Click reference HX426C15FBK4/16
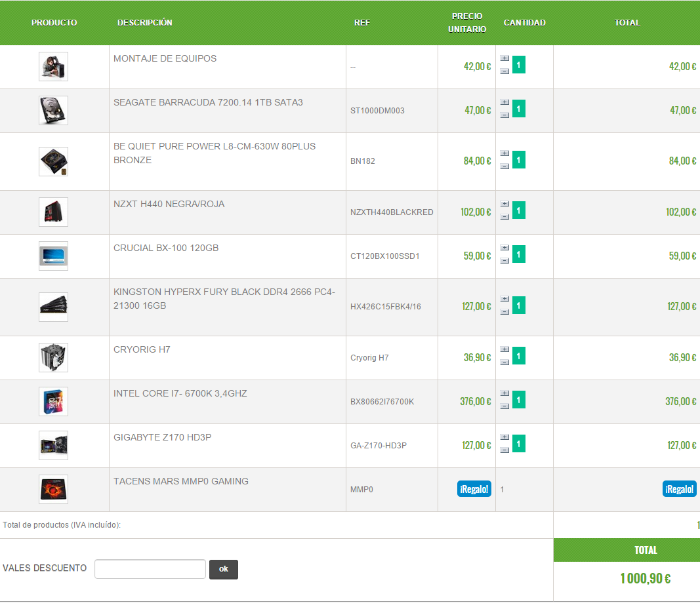This screenshot has width=700, height=607. 386,307
